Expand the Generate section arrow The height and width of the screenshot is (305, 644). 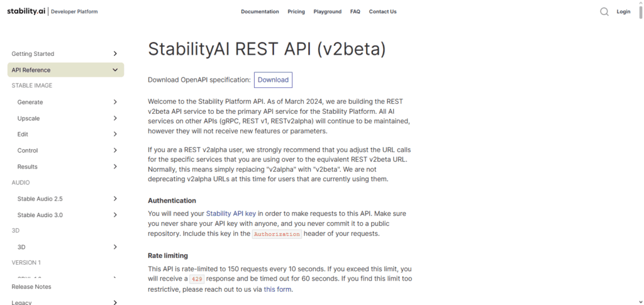[x=115, y=102]
